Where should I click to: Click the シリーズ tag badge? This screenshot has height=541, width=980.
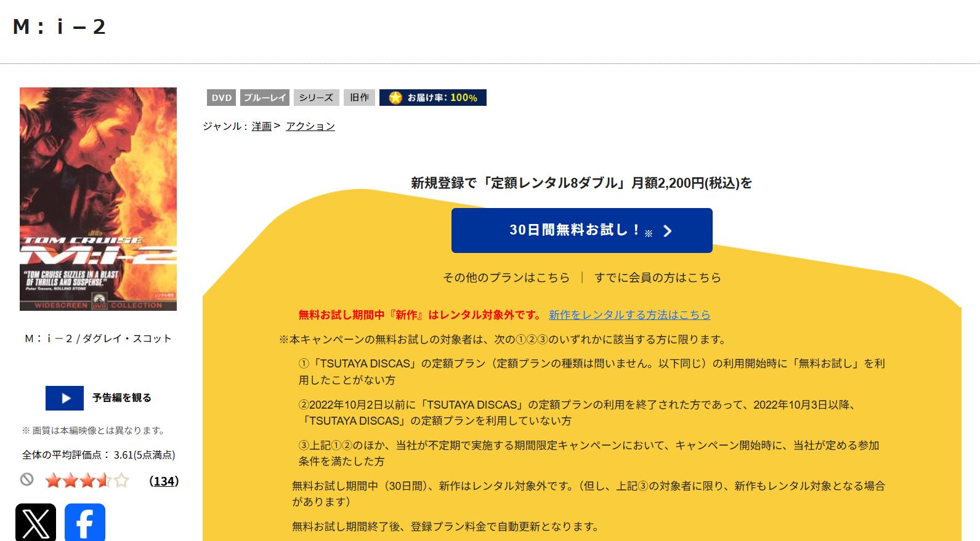pyautogui.click(x=316, y=97)
